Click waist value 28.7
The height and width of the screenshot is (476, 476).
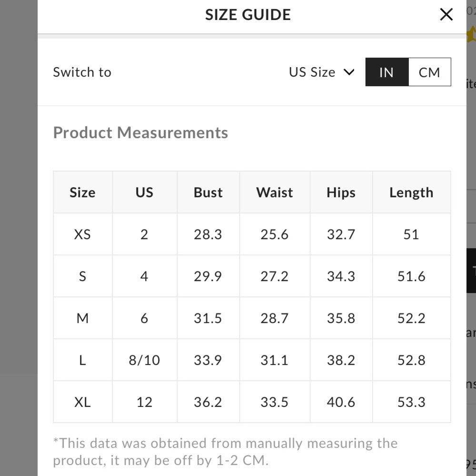click(x=275, y=318)
